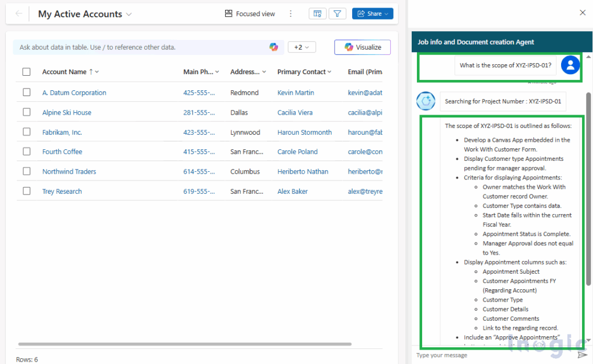Select the Focused view icon
The height and width of the screenshot is (364, 593).
point(228,13)
